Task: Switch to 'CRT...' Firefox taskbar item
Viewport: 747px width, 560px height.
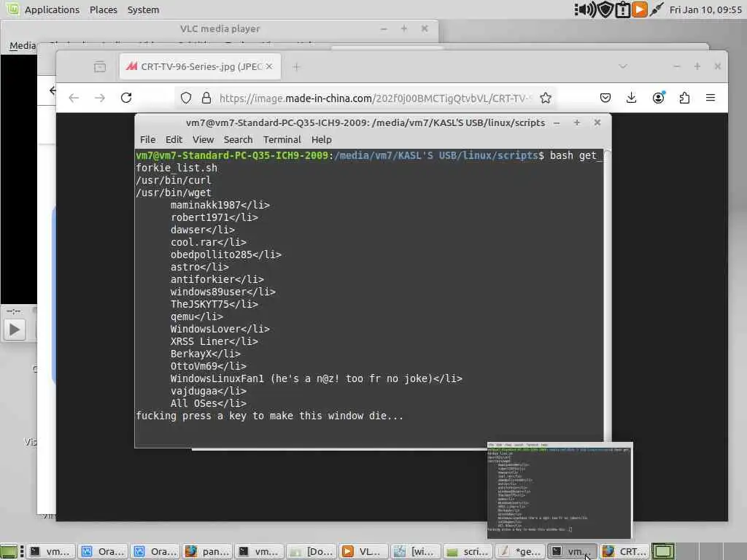Action: click(x=624, y=551)
